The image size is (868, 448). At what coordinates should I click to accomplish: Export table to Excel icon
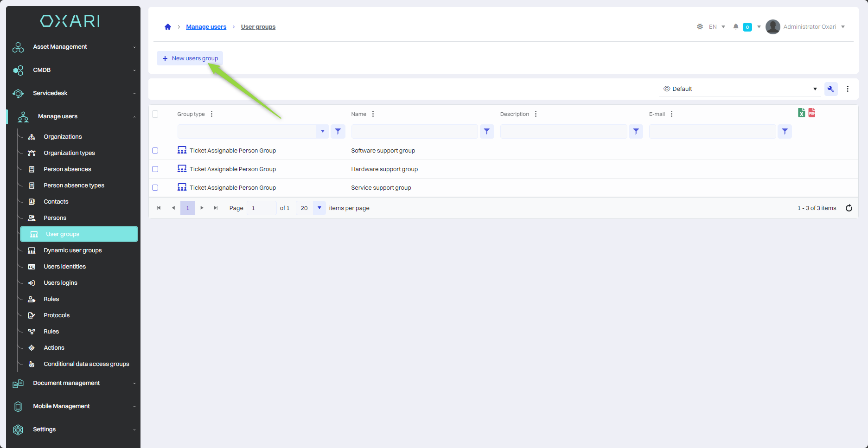pos(801,113)
